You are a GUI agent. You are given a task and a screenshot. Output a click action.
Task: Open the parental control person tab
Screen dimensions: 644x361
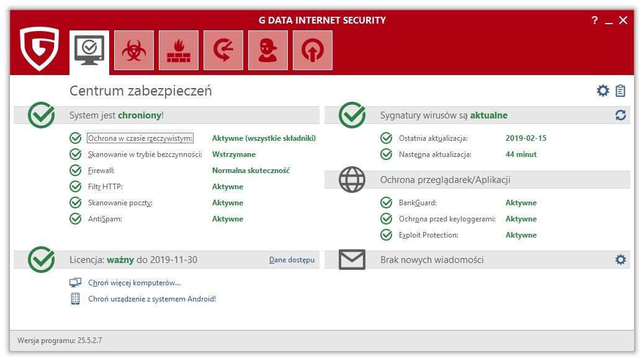pos(268,50)
